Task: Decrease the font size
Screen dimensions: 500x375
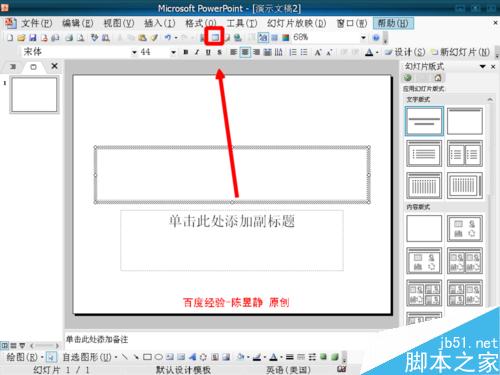Action: [329, 52]
